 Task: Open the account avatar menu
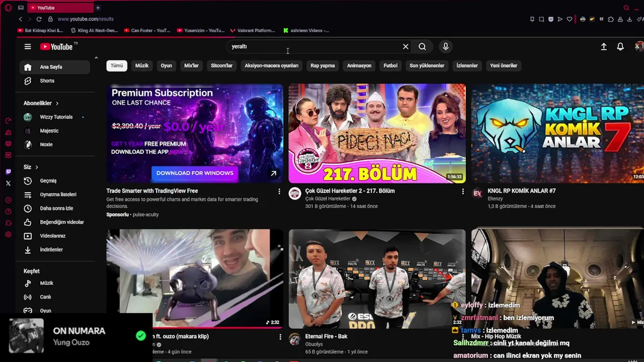pos(639,46)
